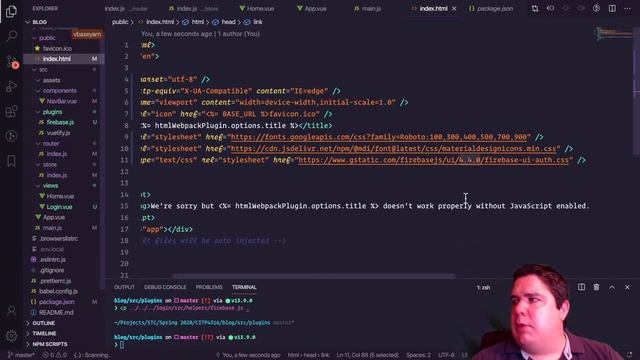Click the split editor icon
Viewport: 640px width, 360px height.
[612, 9]
